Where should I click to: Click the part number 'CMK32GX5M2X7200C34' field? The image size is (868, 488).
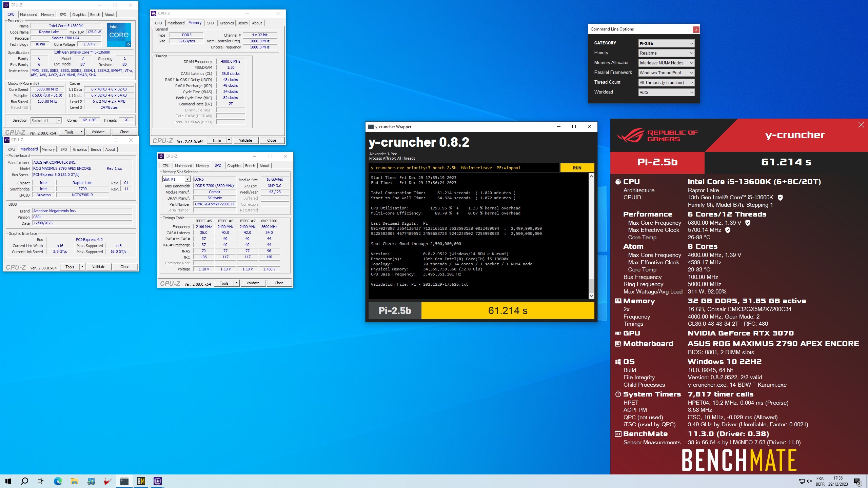coord(215,204)
